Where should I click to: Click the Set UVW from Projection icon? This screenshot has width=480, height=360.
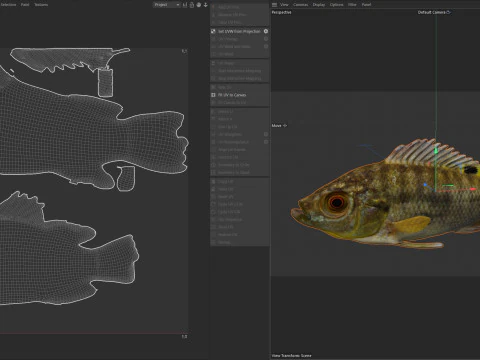point(213,31)
